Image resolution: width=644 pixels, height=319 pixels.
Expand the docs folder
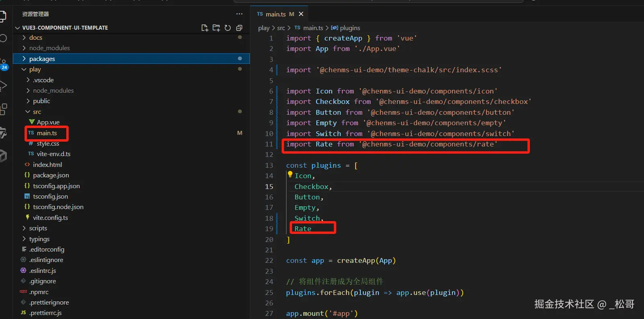point(35,37)
